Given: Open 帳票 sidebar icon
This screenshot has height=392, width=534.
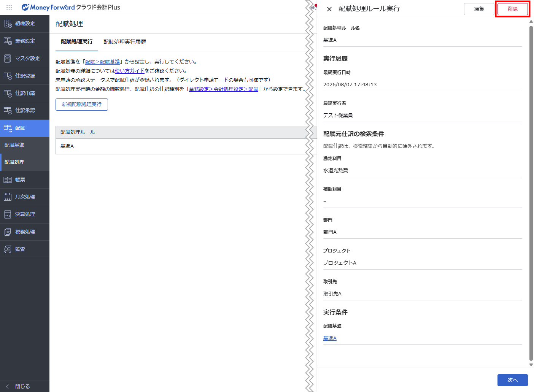Looking at the screenshot, I should point(8,180).
